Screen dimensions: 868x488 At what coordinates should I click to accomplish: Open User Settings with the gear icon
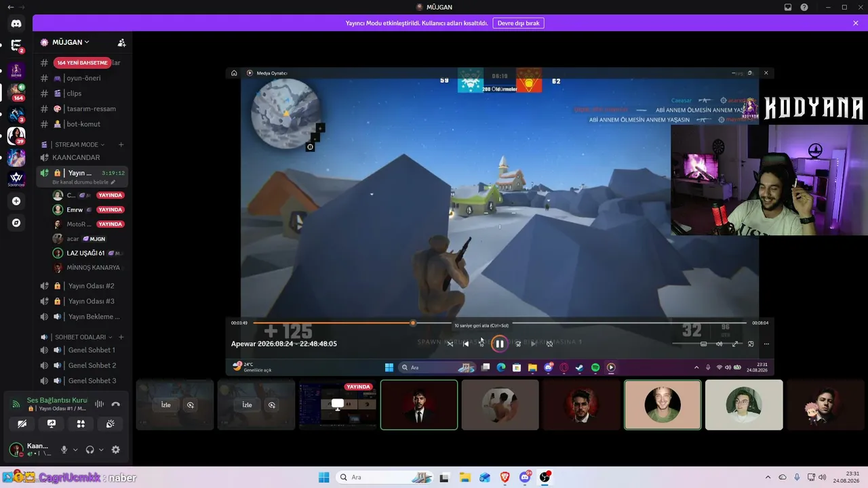pyautogui.click(x=116, y=449)
